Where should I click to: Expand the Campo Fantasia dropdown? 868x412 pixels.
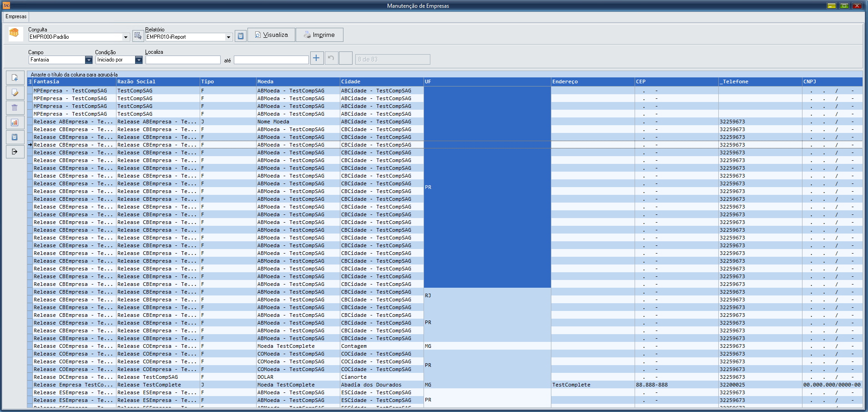pyautogui.click(x=89, y=60)
